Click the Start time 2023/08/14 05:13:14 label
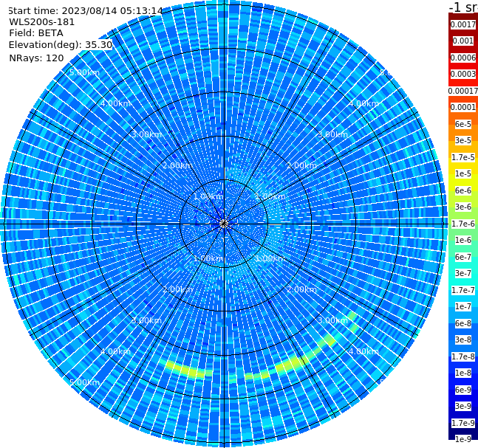478x448 pixels. click(x=86, y=10)
